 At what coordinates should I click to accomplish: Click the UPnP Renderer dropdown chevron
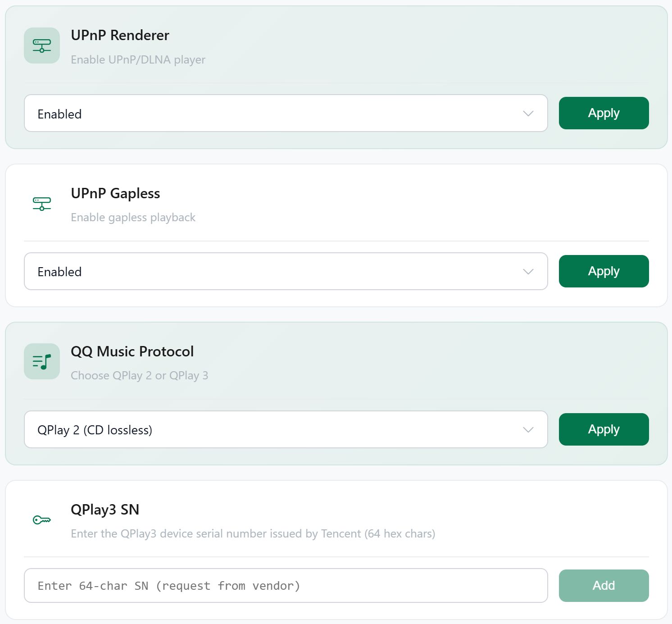click(528, 113)
